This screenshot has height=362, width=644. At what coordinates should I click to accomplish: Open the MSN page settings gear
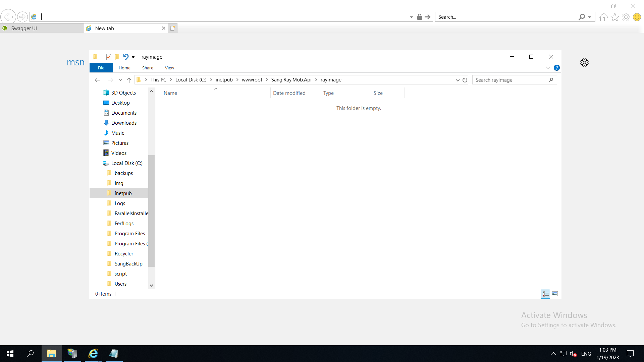coord(584,63)
